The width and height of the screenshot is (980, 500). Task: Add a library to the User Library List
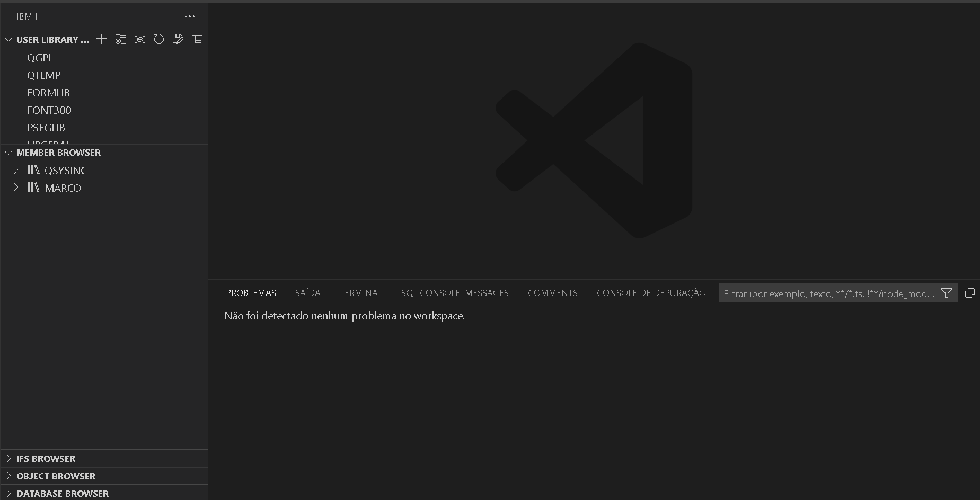101,39
